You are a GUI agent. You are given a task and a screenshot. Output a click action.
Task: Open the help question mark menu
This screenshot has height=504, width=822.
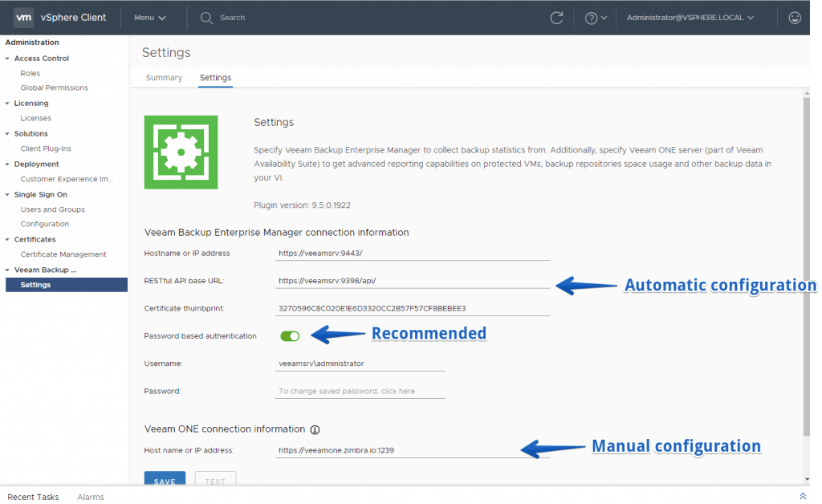pyautogui.click(x=596, y=18)
